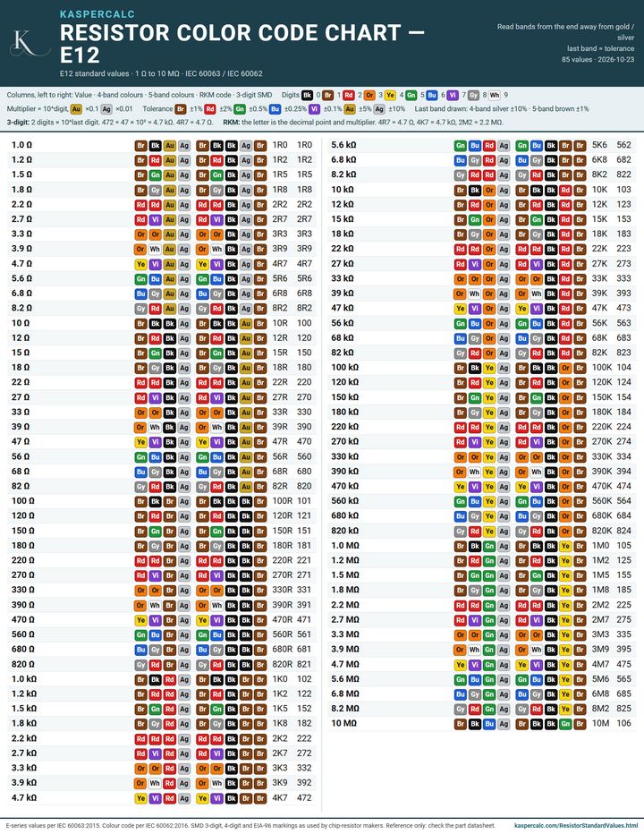This screenshot has height=834, width=644.
Task: Select the '82 Ω' value cell
Action: click(x=21, y=486)
